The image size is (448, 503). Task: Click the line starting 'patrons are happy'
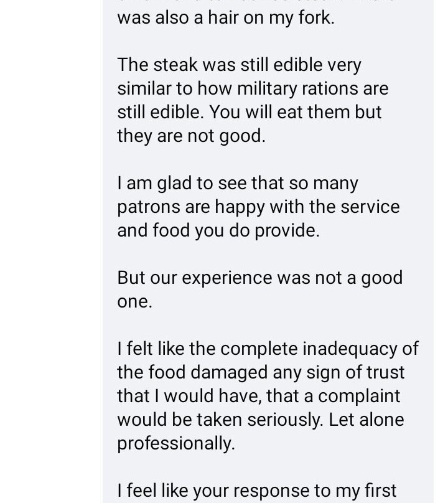(x=258, y=207)
